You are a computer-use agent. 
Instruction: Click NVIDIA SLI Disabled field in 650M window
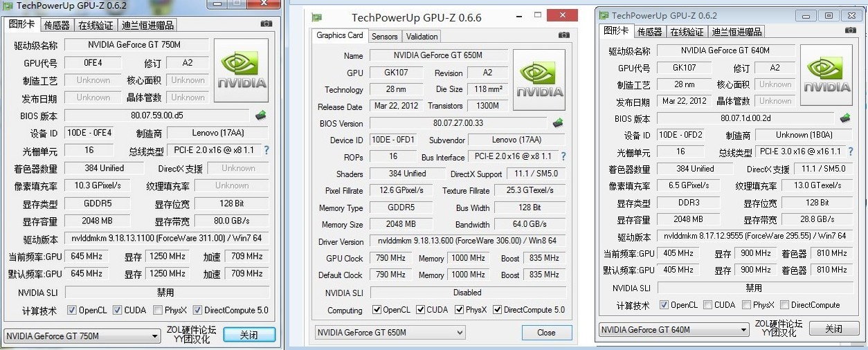click(467, 293)
